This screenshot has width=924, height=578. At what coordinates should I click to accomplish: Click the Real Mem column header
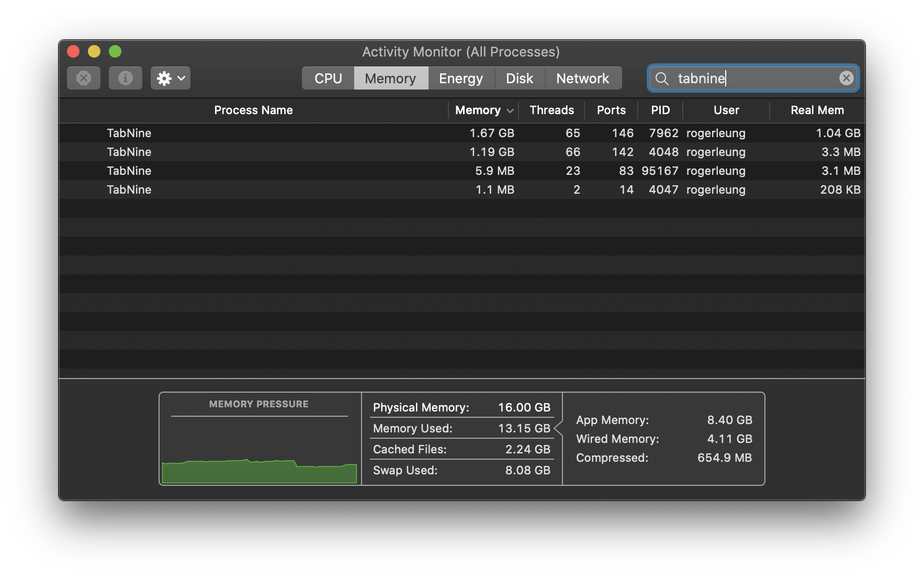point(817,110)
